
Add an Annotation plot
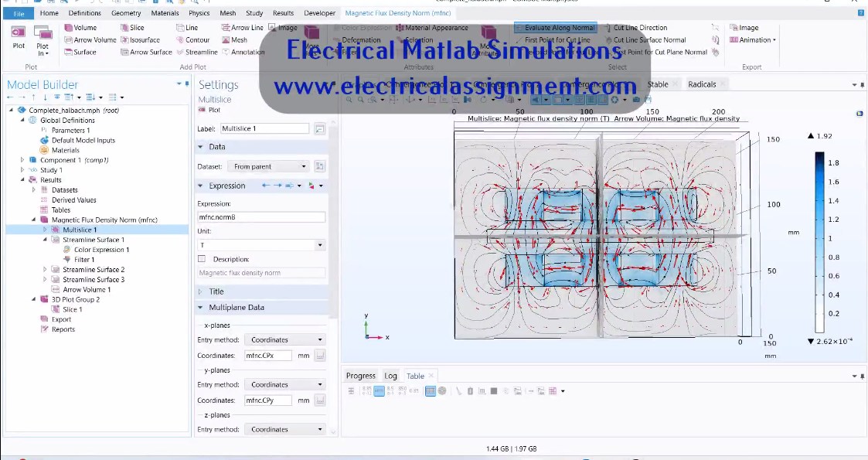[x=243, y=52]
